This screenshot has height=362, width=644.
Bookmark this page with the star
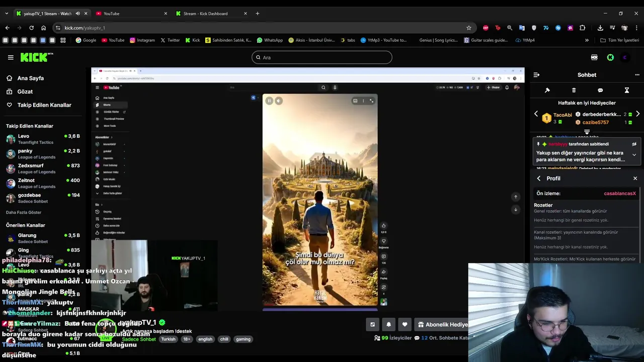[469, 28]
